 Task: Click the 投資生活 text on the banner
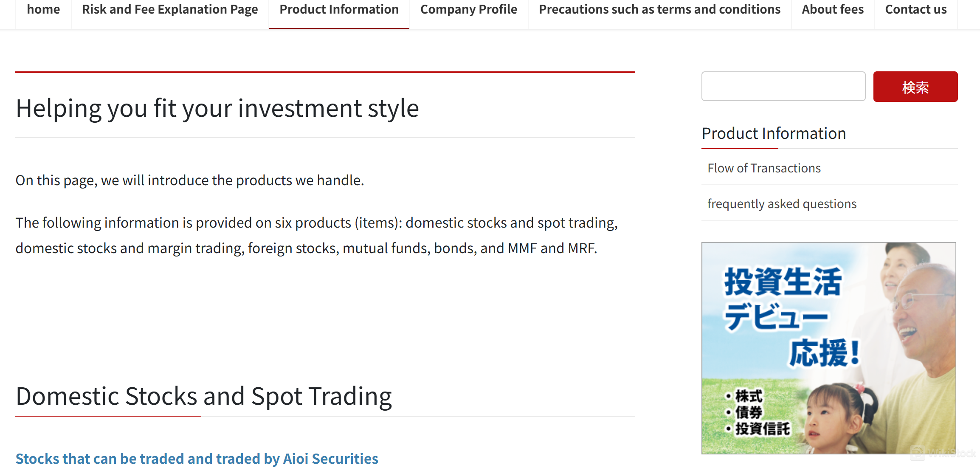783,282
